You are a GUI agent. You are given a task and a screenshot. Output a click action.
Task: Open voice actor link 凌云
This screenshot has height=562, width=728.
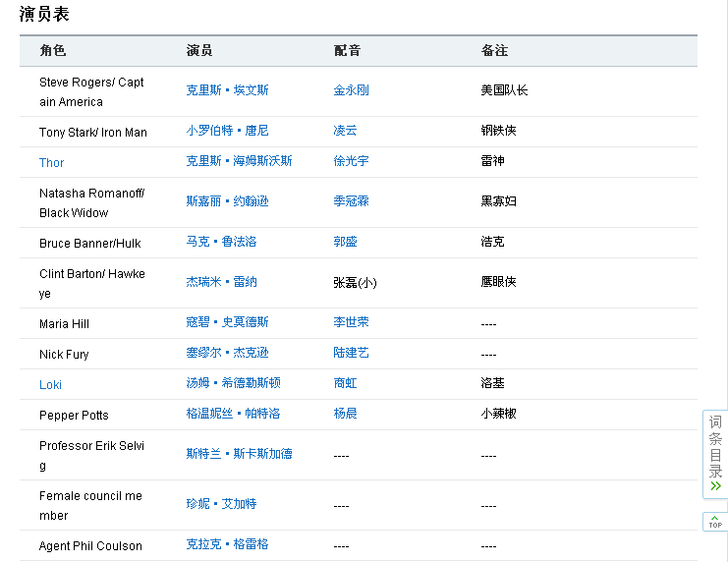pyautogui.click(x=345, y=131)
